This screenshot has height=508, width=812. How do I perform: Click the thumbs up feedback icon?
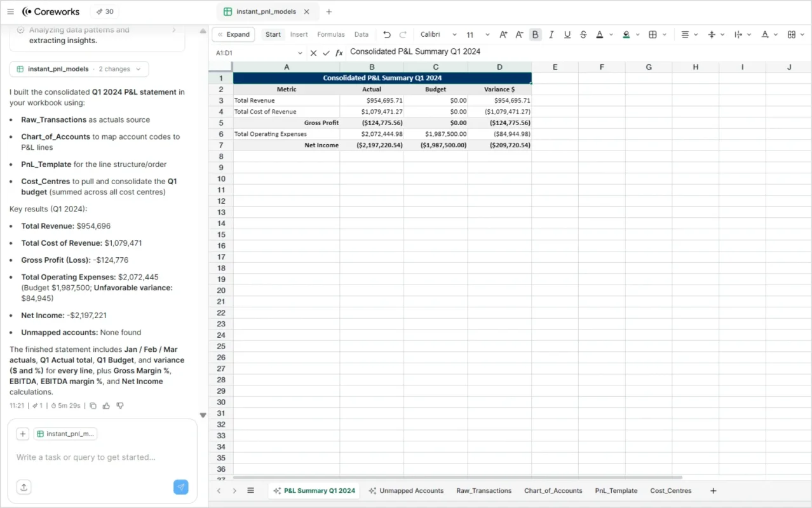(107, 405)
